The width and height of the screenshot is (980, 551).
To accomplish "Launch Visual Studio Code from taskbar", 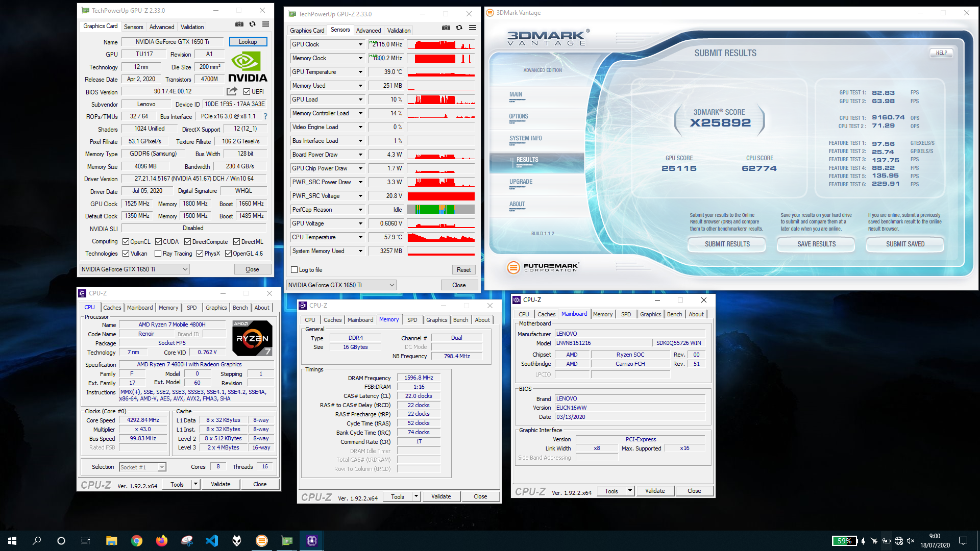I will (x=212, y=541).
